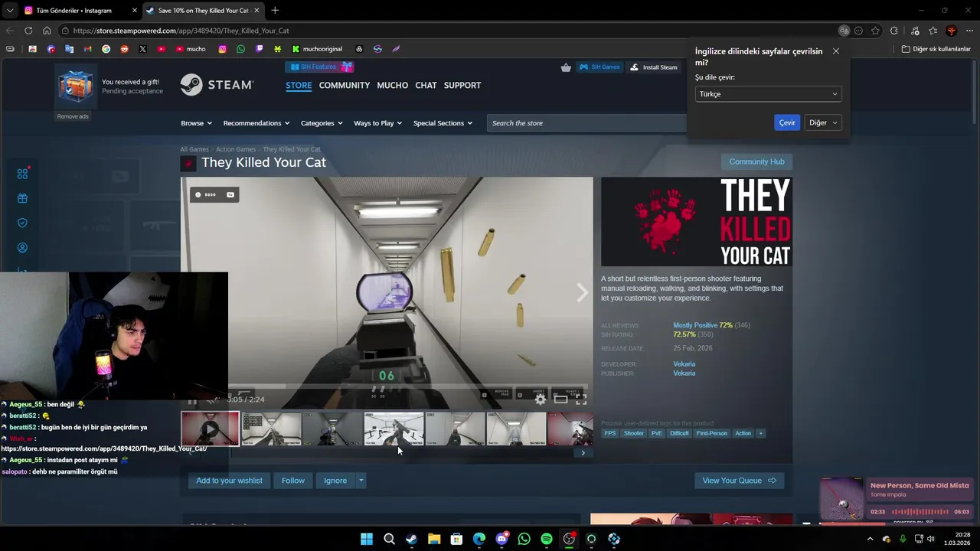This screenshot has width=980, height=551.
Task: Expand the Ignore options dropdown arrow
Action: (x=361, y=481)
